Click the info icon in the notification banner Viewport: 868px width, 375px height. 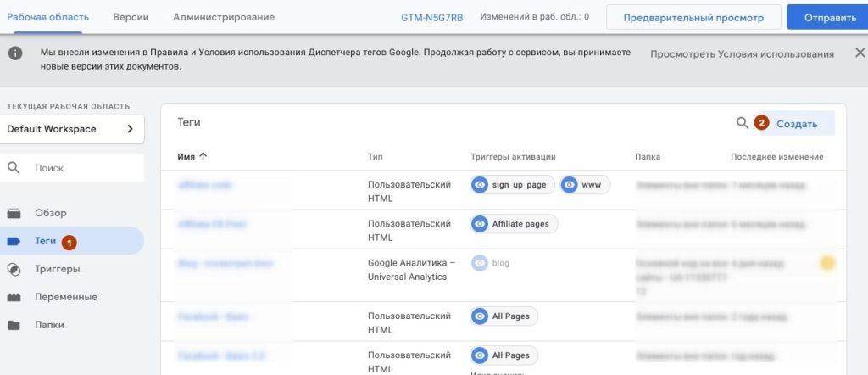click(x=15, y=53)
